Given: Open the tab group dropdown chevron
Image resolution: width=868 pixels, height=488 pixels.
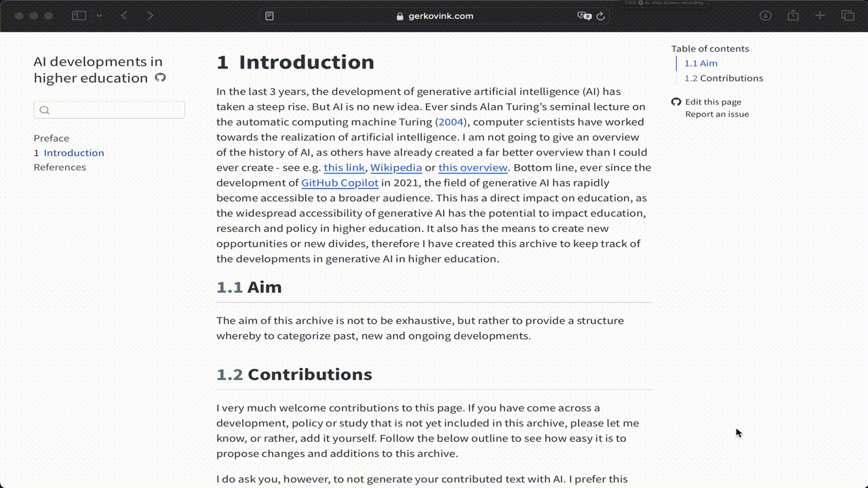Looking at the screenshot, I should coord(99,16).
